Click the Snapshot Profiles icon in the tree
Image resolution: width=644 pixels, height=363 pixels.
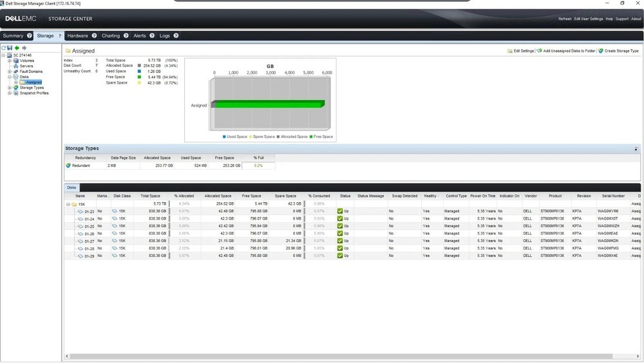[x=16, y=93]
